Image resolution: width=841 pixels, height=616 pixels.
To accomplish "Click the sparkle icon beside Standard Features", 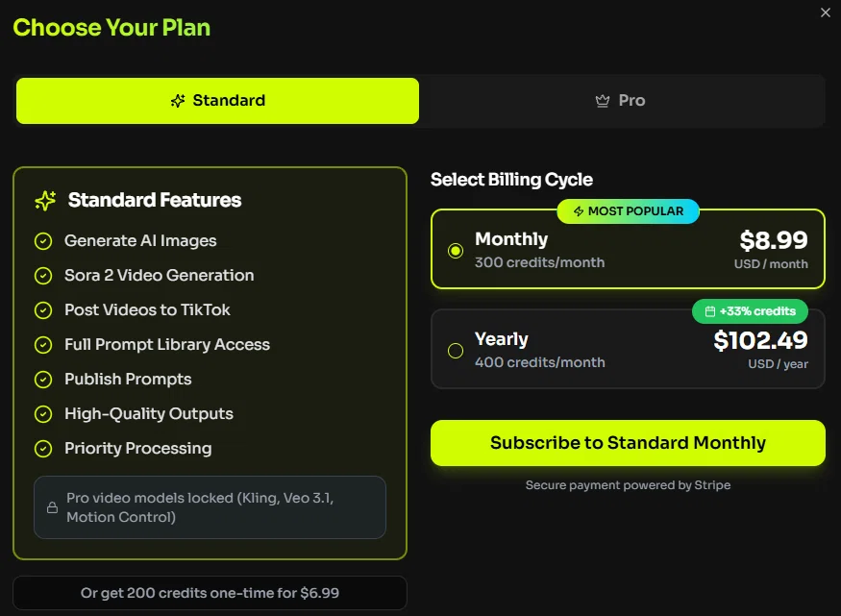I will [45, 200].
